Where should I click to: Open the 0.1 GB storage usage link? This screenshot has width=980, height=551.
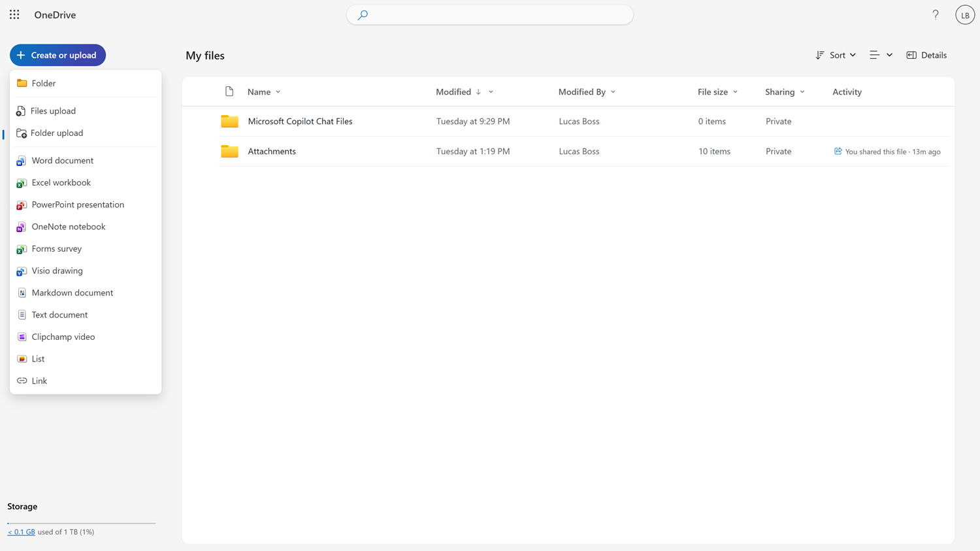click(x=22, y=532)
